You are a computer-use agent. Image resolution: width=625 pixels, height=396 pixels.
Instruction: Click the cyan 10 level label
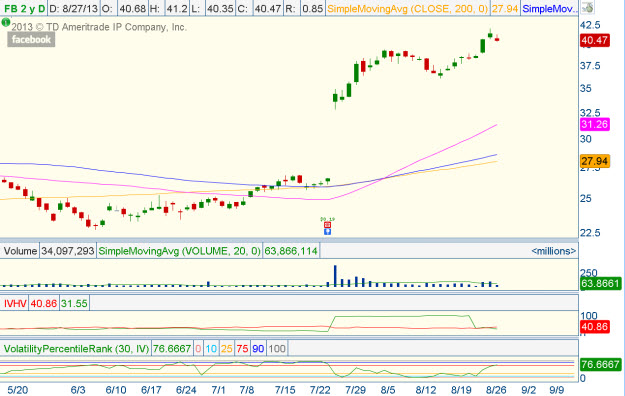211,349
